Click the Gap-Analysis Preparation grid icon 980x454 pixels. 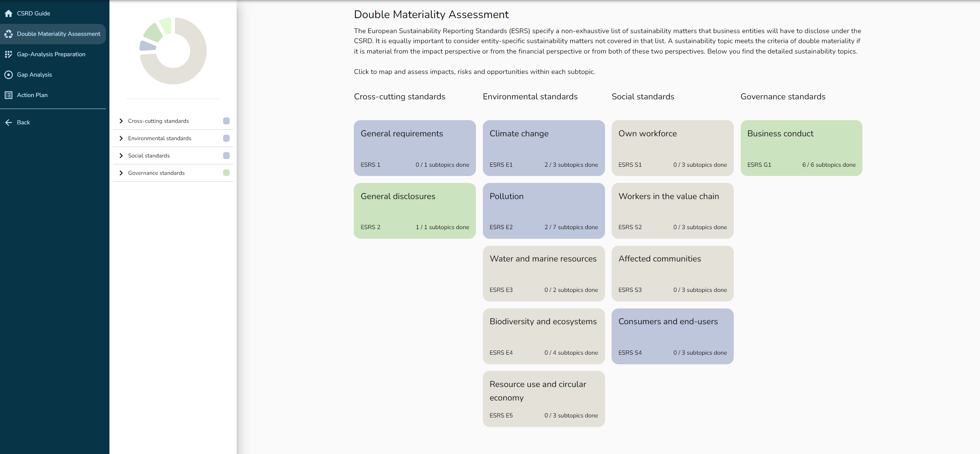click(x=8, y=54)
